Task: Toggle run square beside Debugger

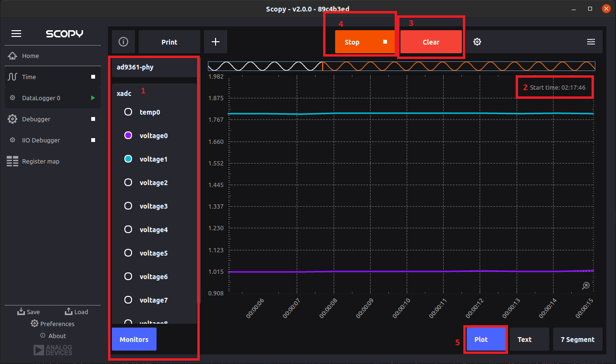Action: (x=93, y=119)
